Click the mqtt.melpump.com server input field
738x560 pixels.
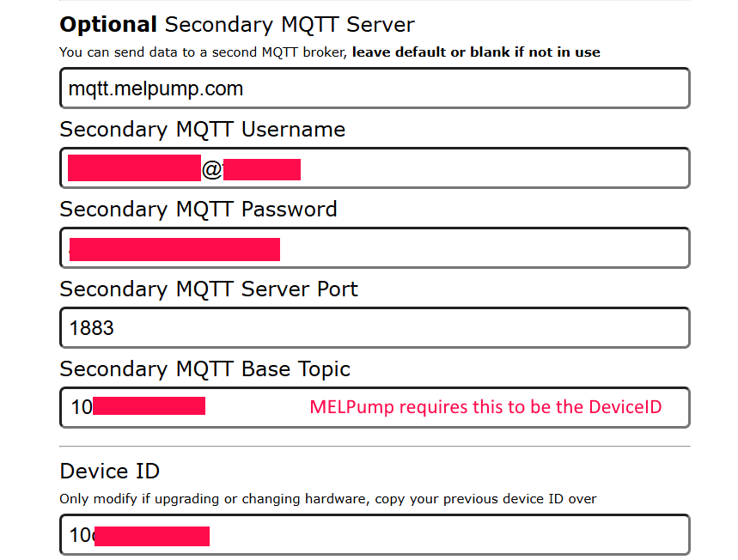click(x=374, y=88)
